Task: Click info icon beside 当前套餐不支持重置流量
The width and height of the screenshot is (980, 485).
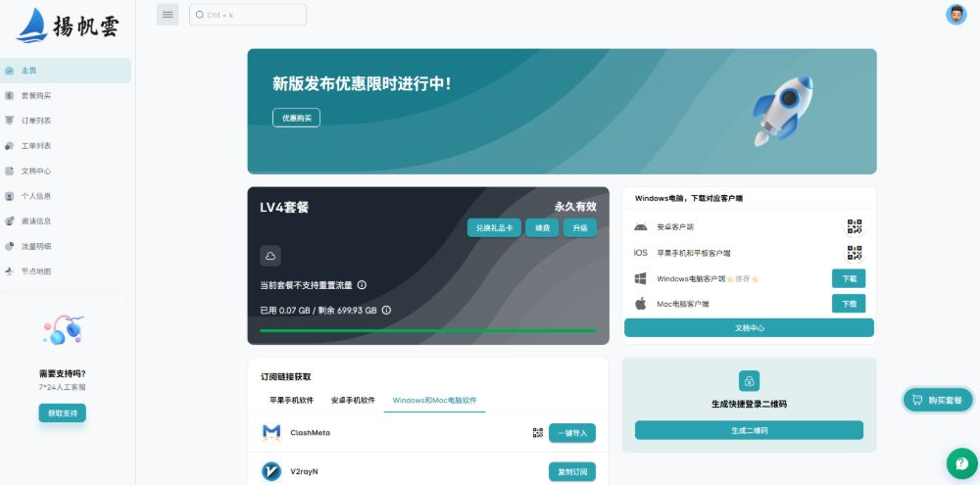Action: (x=362, y=285)
